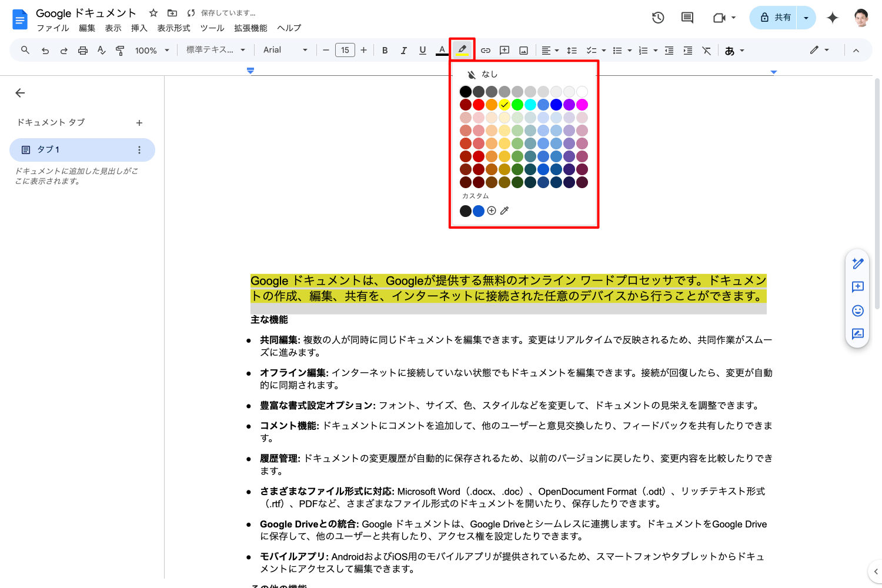Image resolution: width=882 pixels, height=588 pixels.
Task: Open the ヘルプ menu
Action: 289,28
